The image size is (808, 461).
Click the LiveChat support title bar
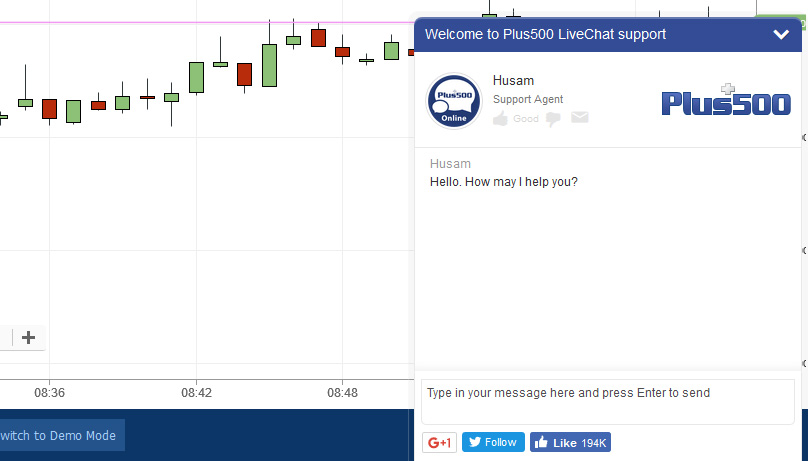[x=608, y=35]
